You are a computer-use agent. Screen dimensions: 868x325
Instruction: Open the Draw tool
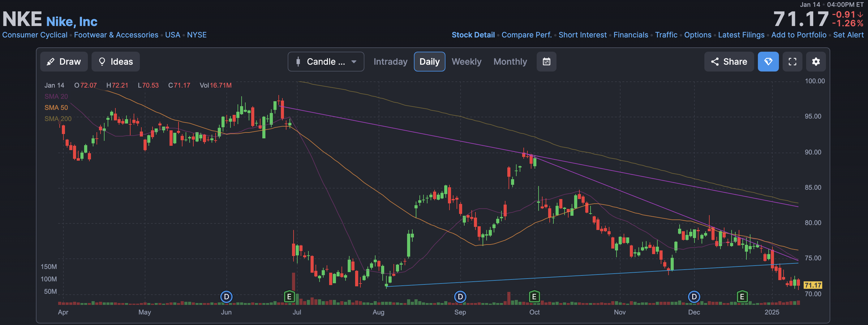(64, 62)
